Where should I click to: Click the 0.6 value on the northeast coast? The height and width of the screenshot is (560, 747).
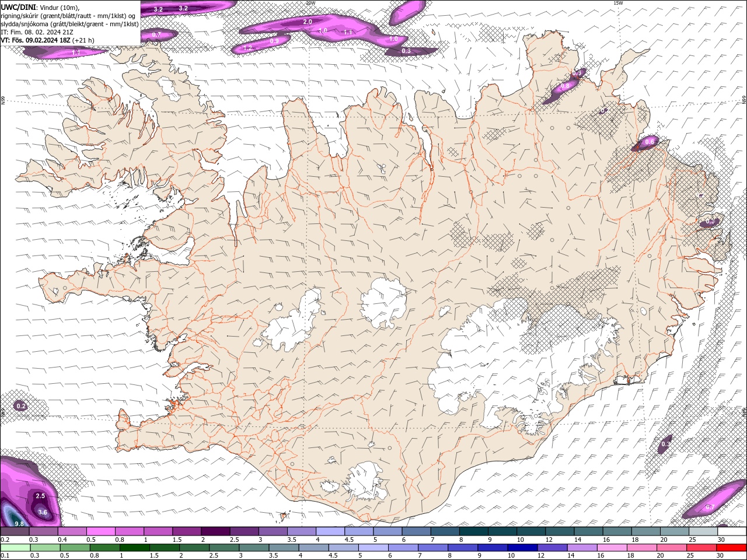tap(649, 142)
